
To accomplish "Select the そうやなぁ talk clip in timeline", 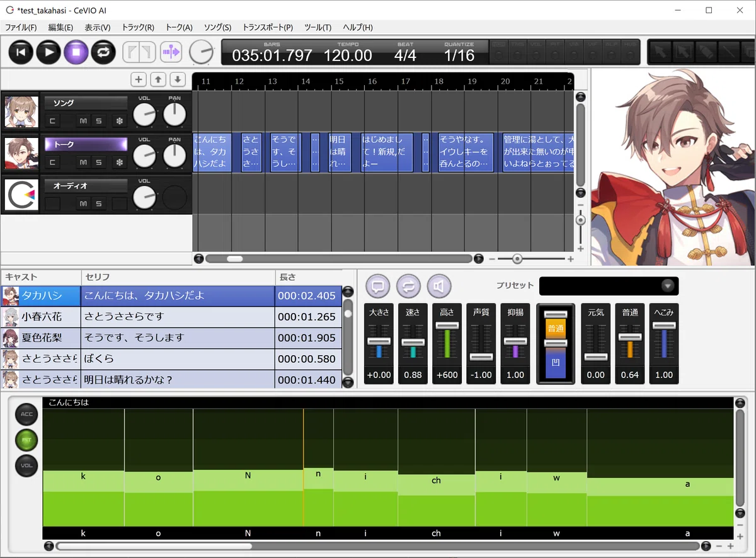I will [x=467, y=152].
